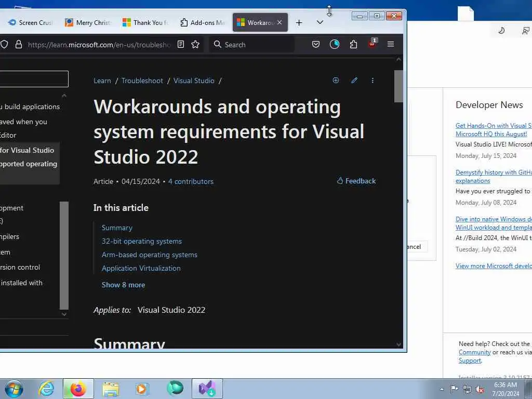Switch to the Screen Crush tab
This screenshot has width=532, height=399.
30,23
